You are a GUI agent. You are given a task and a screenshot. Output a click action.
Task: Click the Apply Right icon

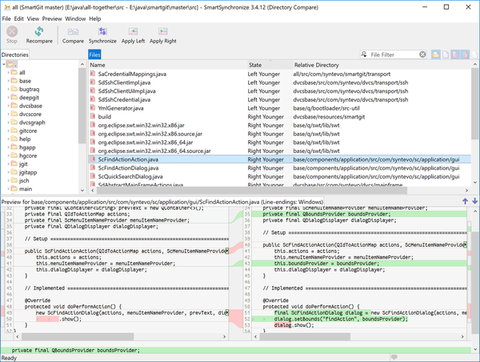(163, 32)
